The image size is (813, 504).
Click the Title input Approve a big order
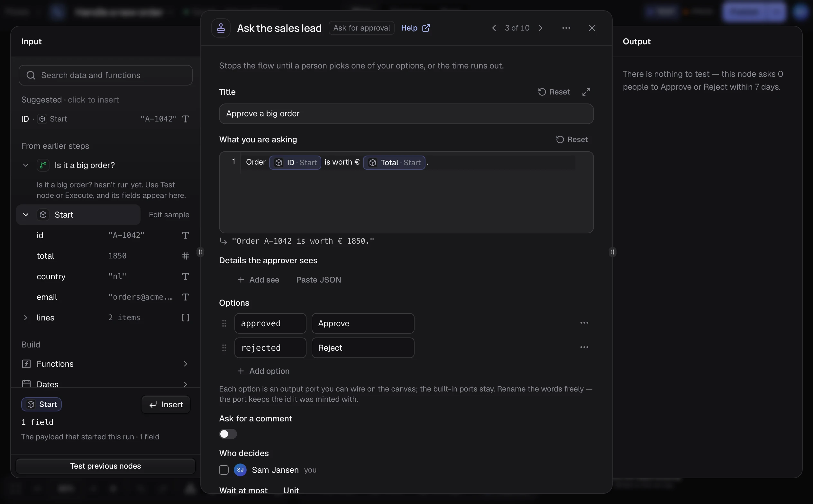(406, 114)
